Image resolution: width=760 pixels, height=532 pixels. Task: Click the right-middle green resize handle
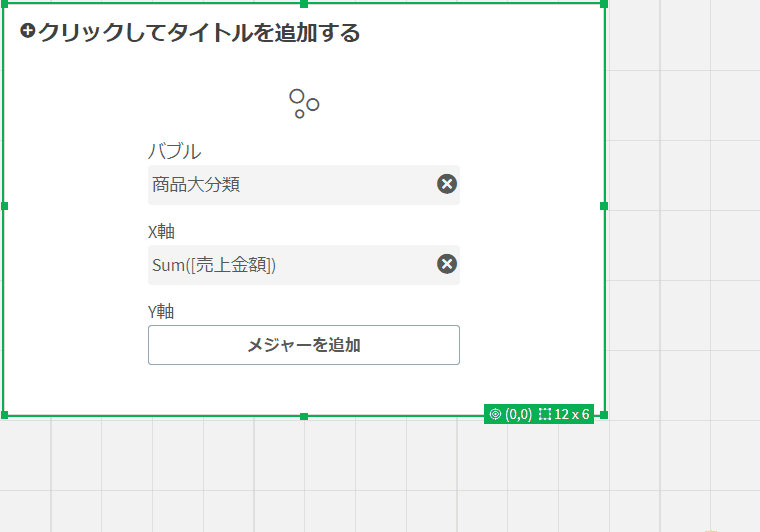click(604, 206)
